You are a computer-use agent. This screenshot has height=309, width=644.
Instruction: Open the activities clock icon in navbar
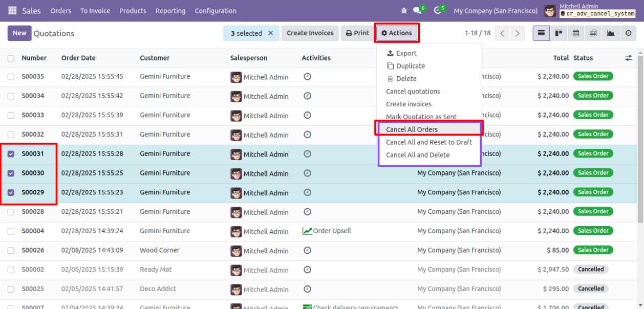tap(437, 11)
